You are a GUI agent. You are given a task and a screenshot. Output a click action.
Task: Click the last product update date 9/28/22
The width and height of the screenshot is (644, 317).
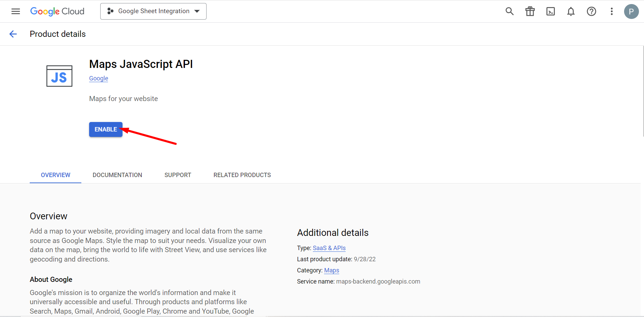click(365, 259)
